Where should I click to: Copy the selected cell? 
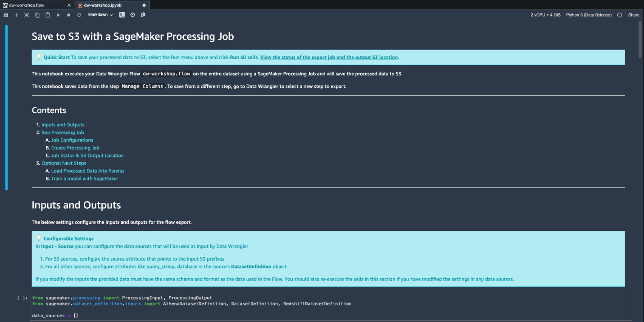(37, 15)
